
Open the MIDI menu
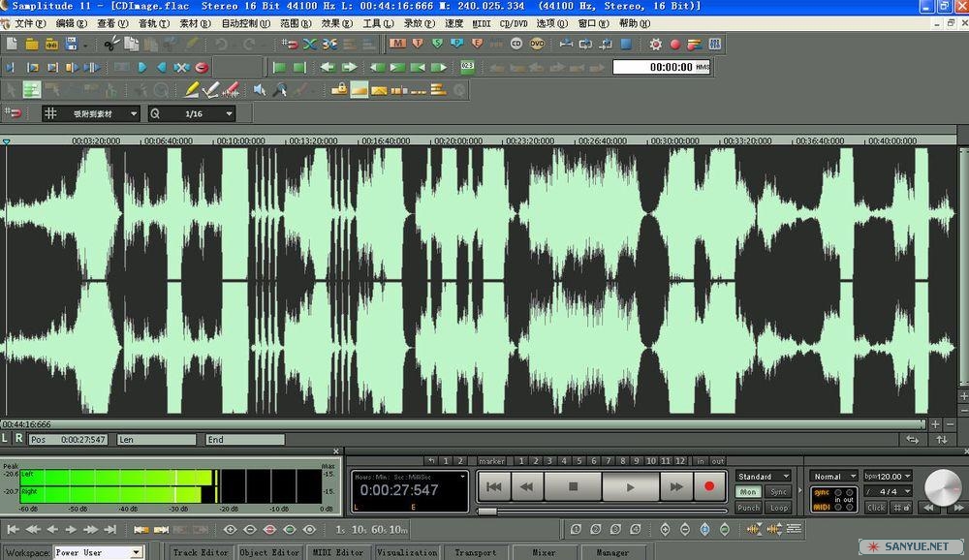click(482, 23)
